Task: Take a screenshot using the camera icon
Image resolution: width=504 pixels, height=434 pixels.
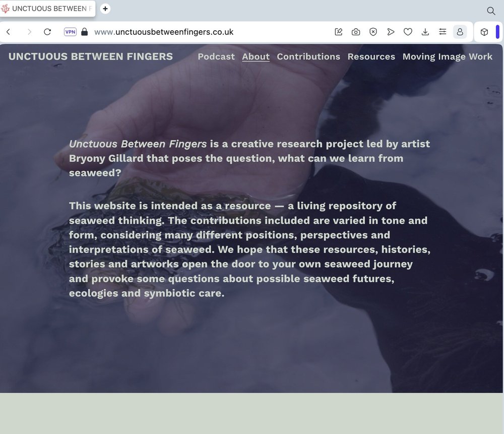Action: click(356, 32)
